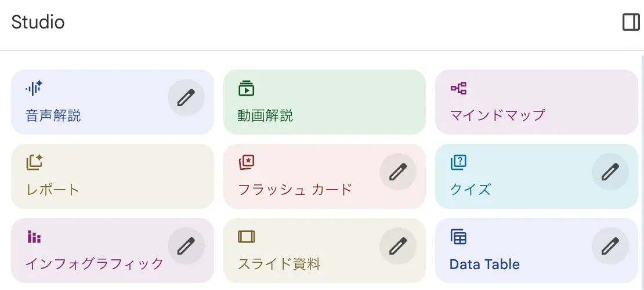Collapse the Studio panel with the sidebar icon
The height and width of the screenshot is (290, 644).
631,23
